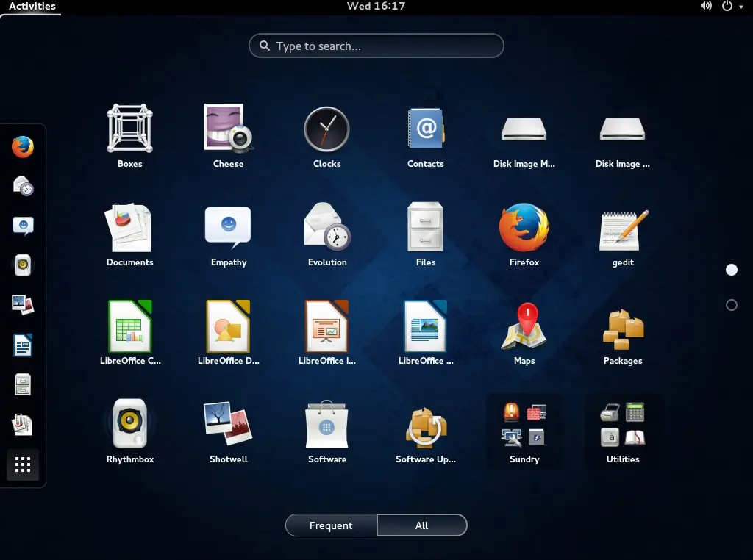The height and width of the screenshot is (560, 753).
Task: Open Evolution from the app grid
Action: (327, 235)
